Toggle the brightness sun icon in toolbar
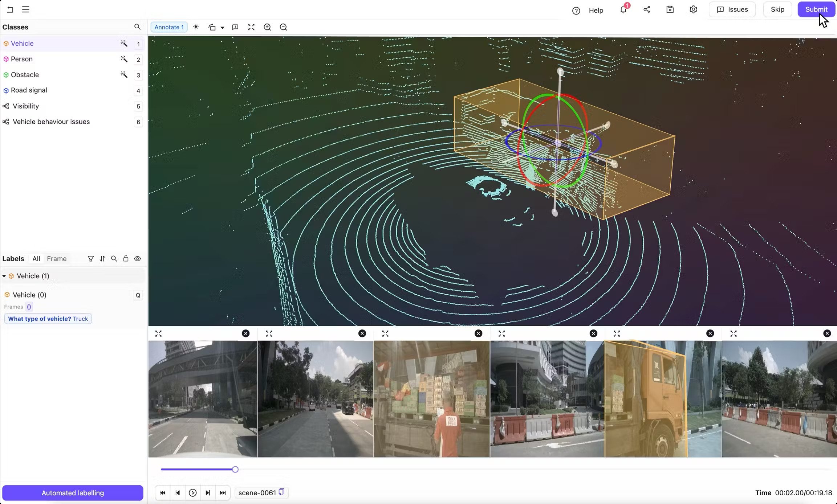837x504 pixels. tap(196, 27)
